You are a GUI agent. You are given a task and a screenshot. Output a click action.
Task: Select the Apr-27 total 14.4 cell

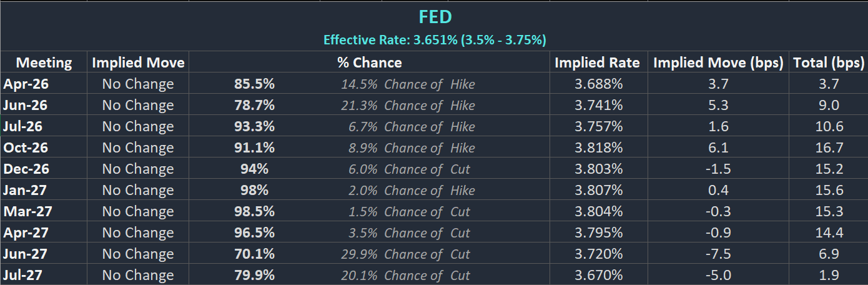[829, 232]
